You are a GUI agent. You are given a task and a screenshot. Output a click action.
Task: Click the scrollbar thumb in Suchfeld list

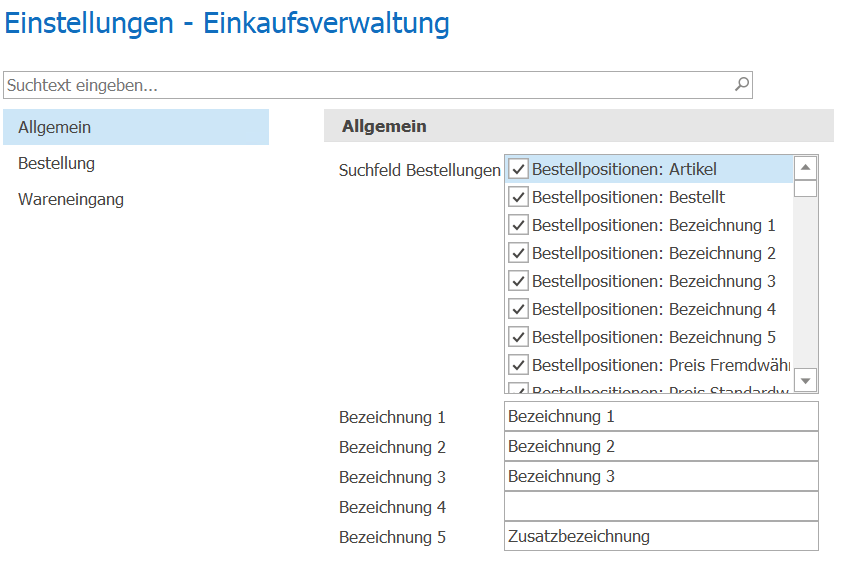pyautogui.click(x=806, y=189)
